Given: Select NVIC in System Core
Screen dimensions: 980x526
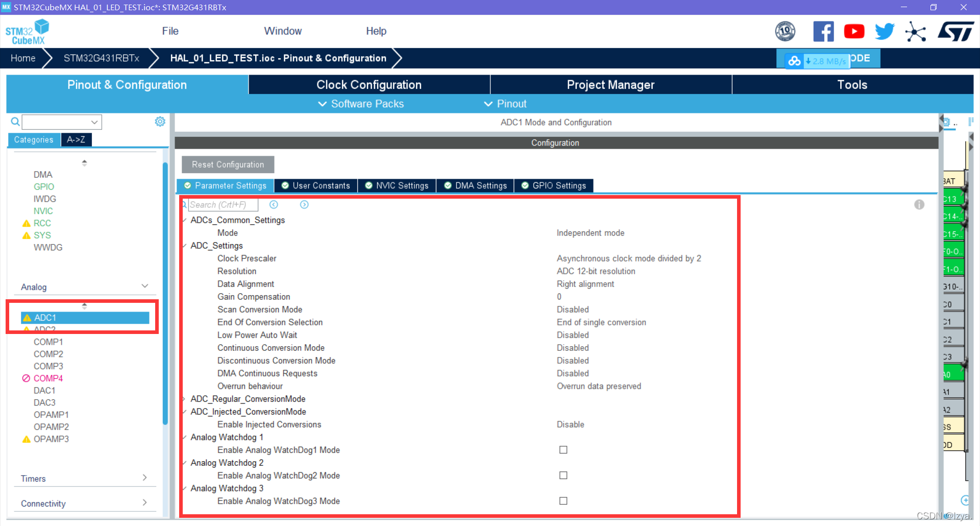Looking at the screenshot, I should 43,211.
